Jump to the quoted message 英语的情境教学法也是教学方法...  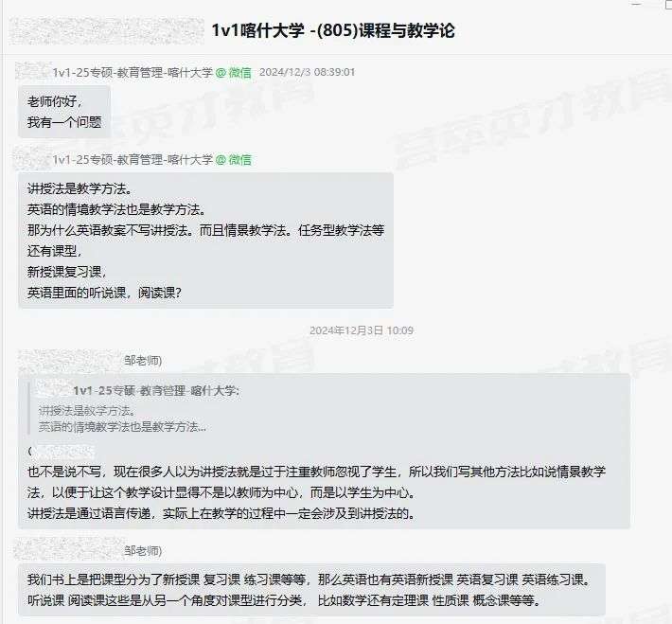122,427
